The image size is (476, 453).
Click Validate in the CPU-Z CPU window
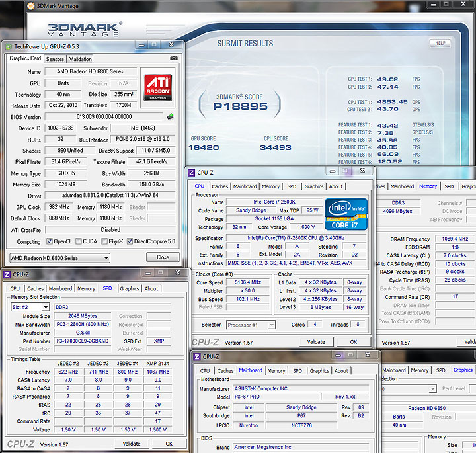316,342
